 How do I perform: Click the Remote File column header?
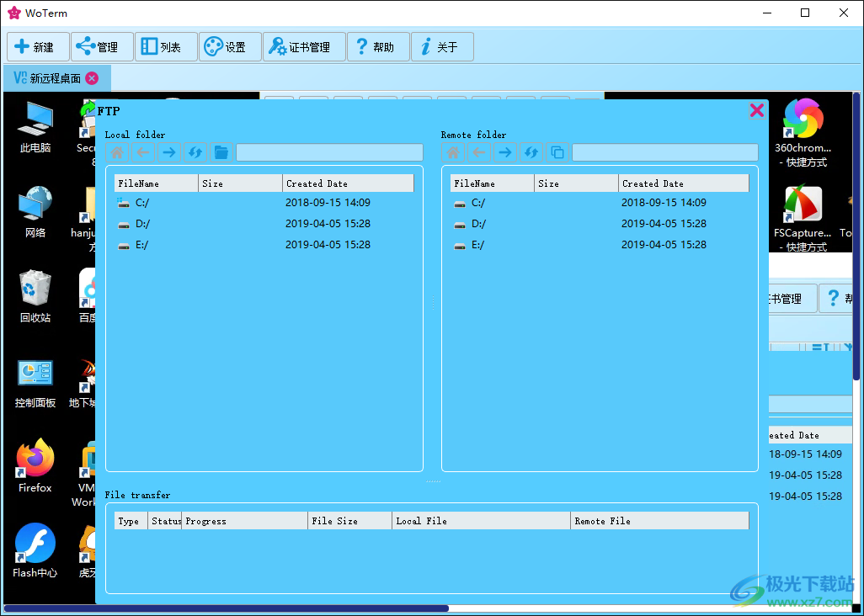(660, 521)
